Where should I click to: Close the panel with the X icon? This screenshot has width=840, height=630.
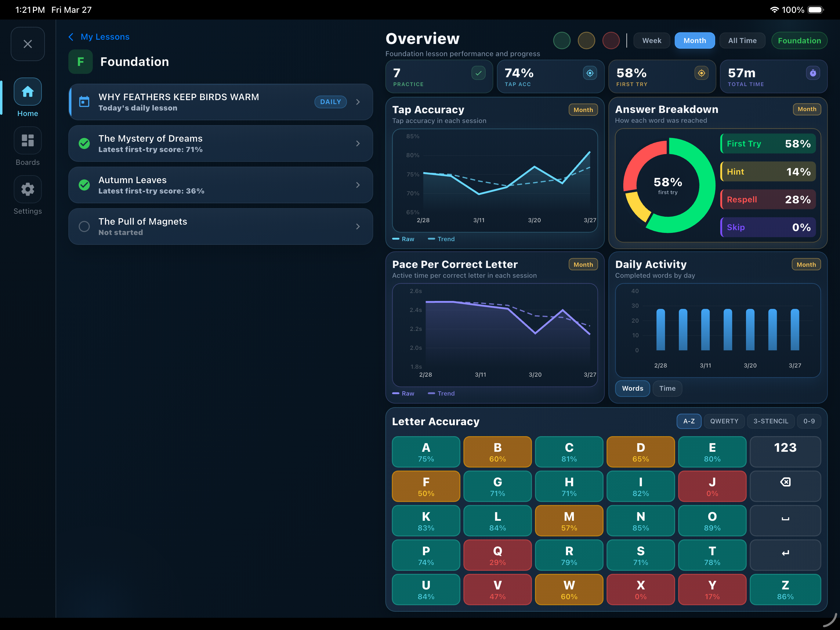click(x=28, y=44)
